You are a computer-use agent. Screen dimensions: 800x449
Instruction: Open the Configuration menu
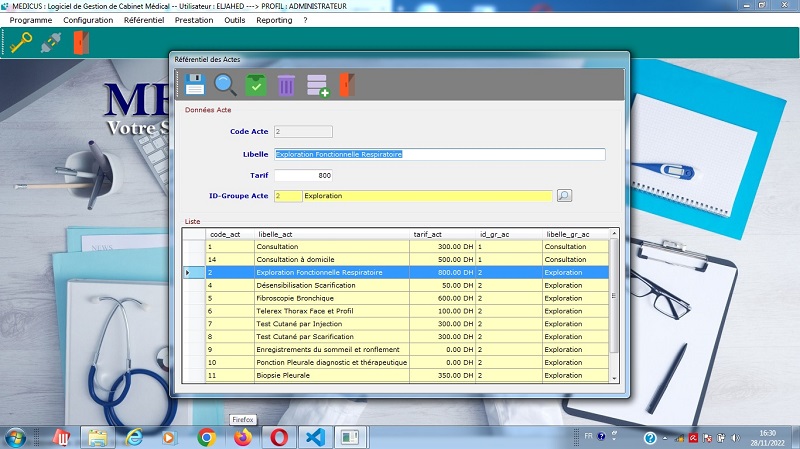[x=88, y=20]
